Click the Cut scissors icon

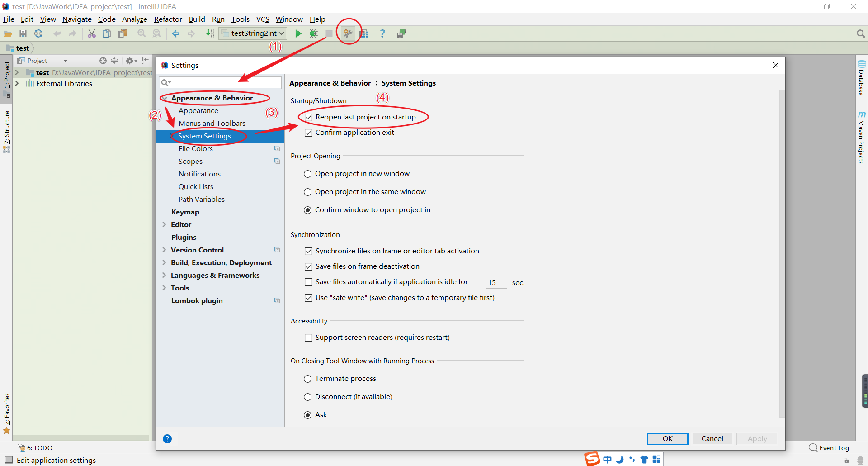92,33
